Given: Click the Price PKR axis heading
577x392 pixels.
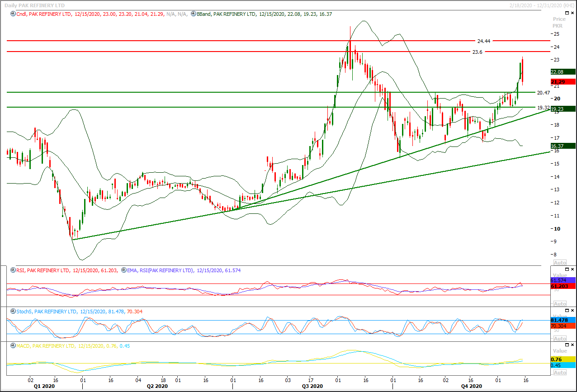Looking at the screenshot, I should [x=559, y=22].
